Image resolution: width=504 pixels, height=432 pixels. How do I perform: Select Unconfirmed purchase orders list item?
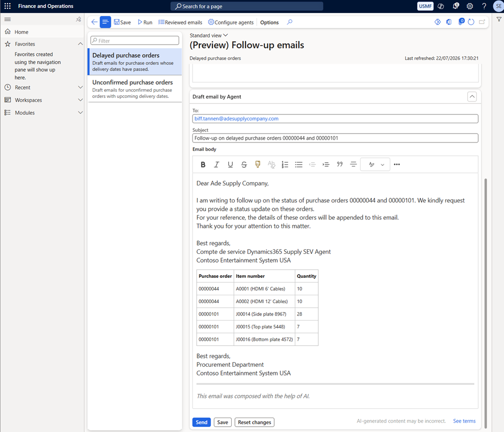pos(135,89)
